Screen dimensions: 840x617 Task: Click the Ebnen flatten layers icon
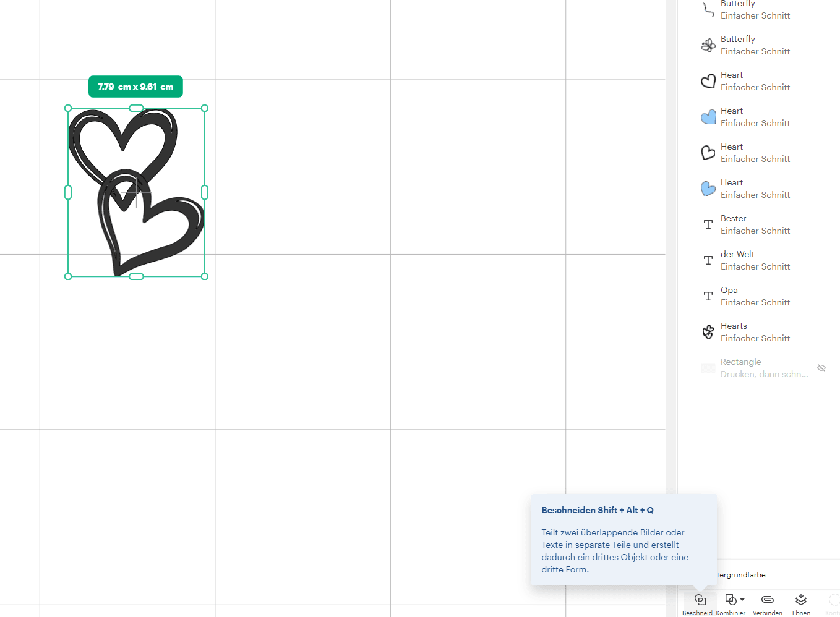tap(801, 600)
